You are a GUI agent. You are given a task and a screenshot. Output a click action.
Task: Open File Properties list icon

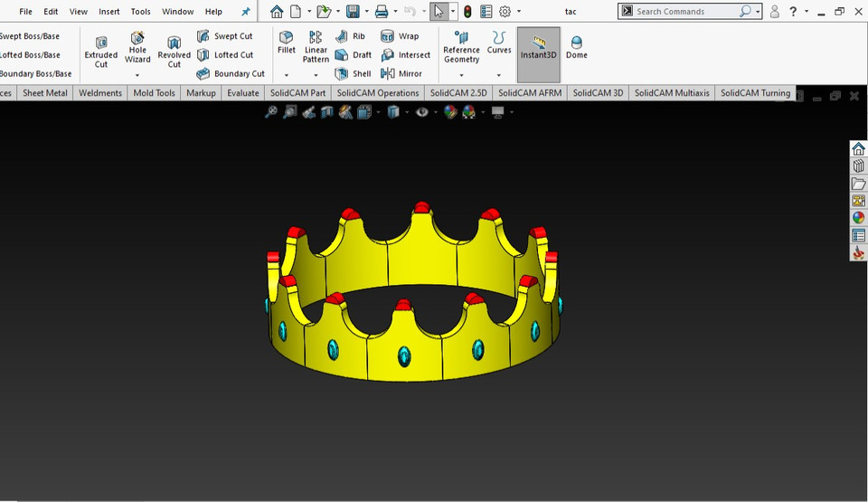pyautogui.click(x=486, y=11)
